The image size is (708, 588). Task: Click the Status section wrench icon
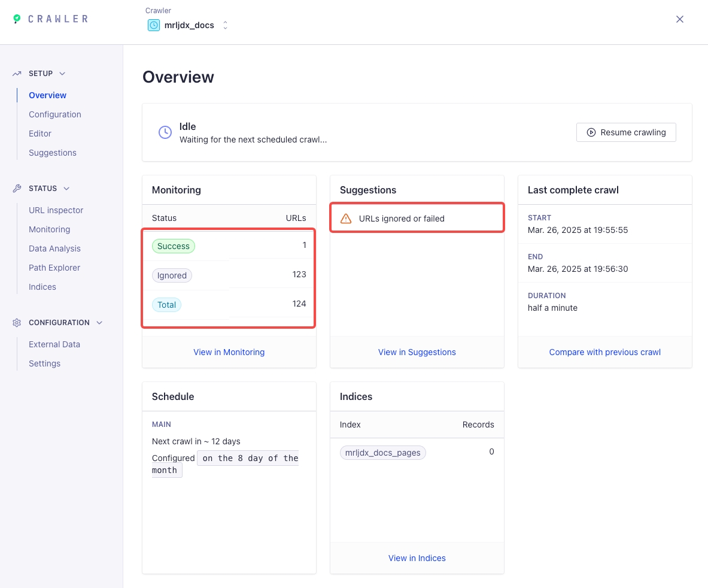(17, 189)
